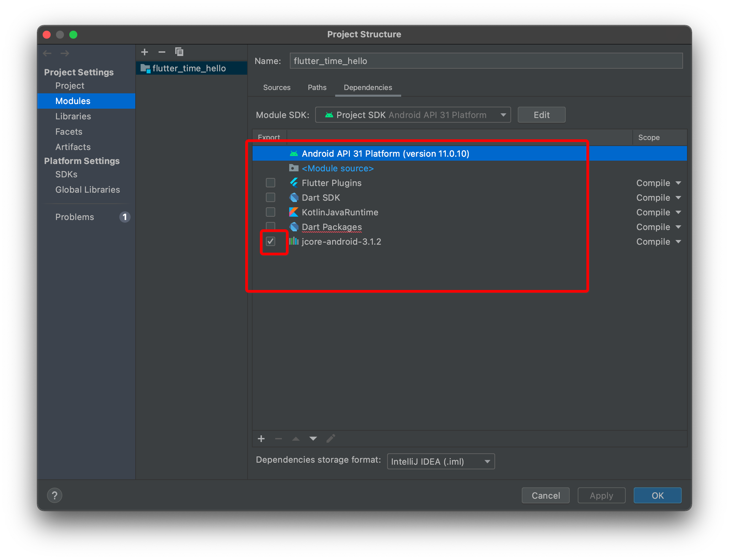
Task: Click the add module plus icon
Action: pos(145,52)
